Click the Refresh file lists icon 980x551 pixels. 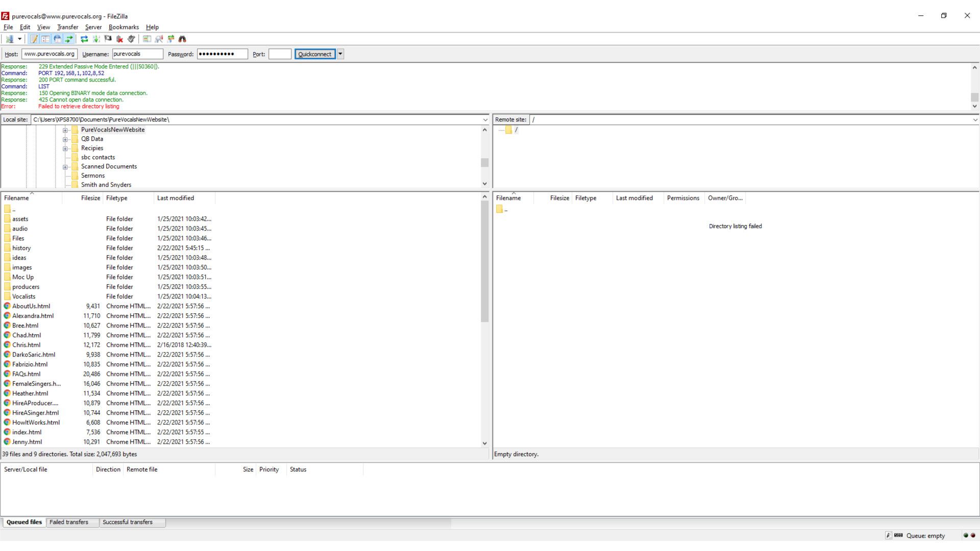[x=84, y=39]
